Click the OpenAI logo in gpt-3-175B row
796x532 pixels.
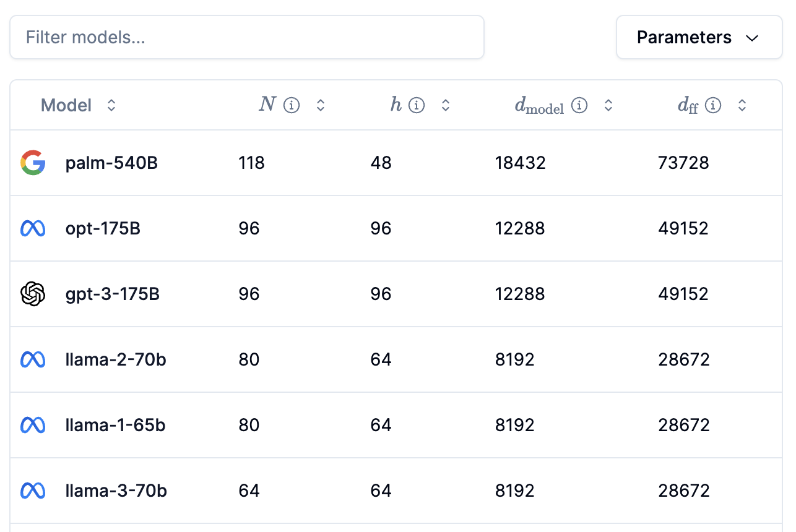point(33,294)
